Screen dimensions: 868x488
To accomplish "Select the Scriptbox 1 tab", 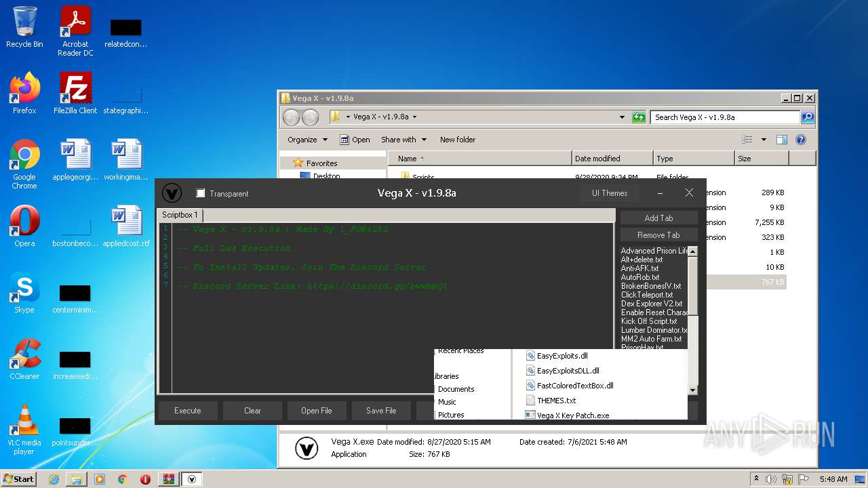I will tap(180, 215).
